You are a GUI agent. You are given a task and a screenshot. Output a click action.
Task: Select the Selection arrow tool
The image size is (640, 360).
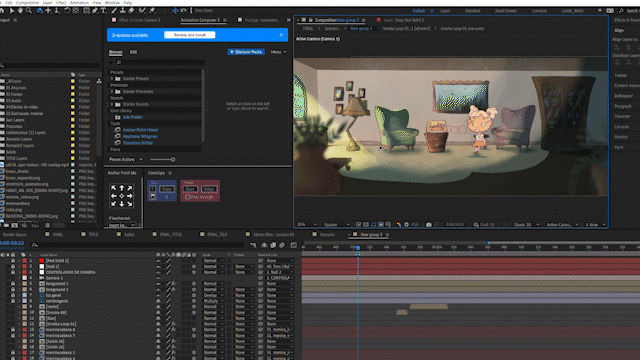pos(12,11)
